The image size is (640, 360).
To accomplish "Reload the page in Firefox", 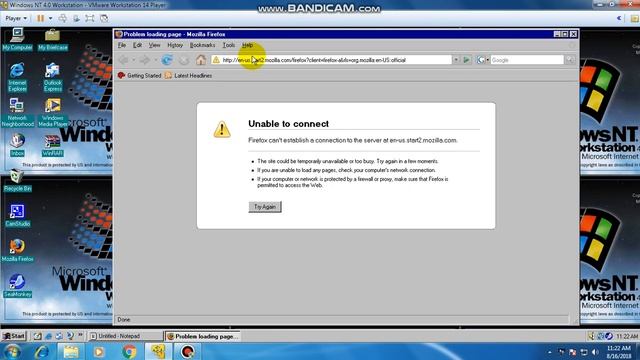I will click(167, 60).
